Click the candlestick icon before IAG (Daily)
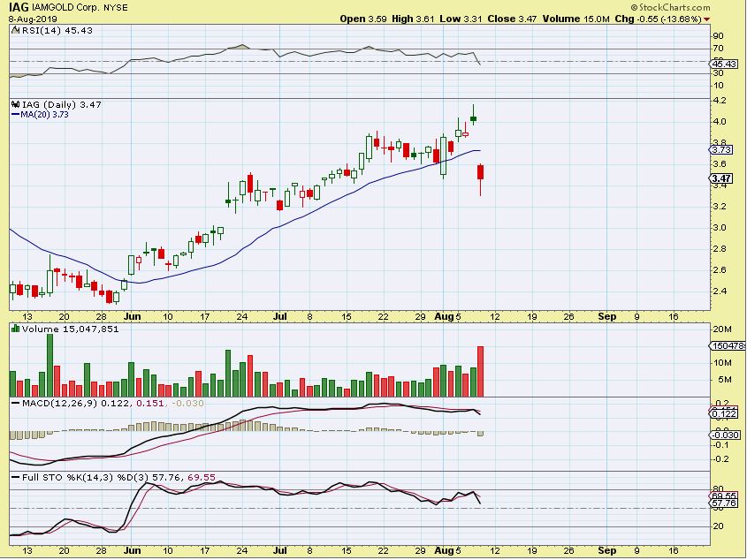 [16, 104]
